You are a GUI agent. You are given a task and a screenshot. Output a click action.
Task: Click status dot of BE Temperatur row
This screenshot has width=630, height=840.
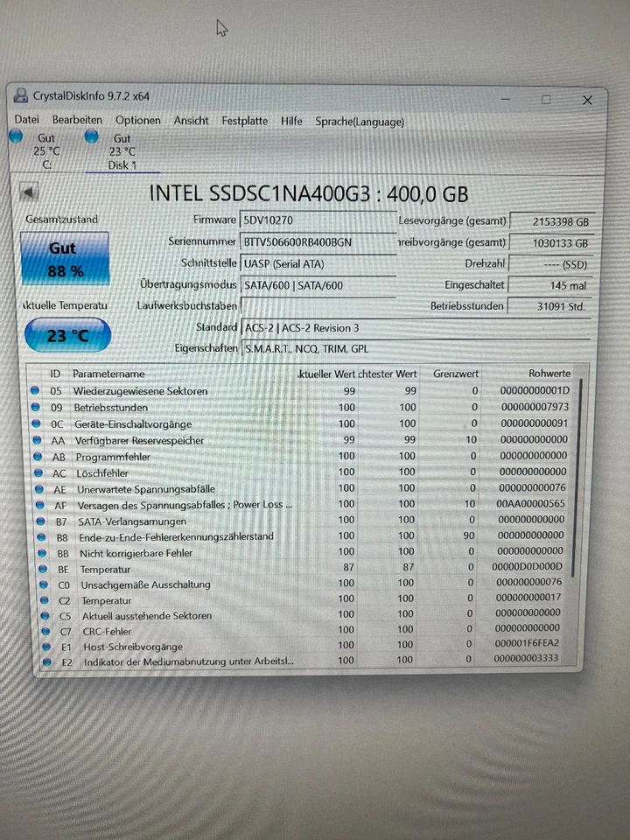click(44, 569)
